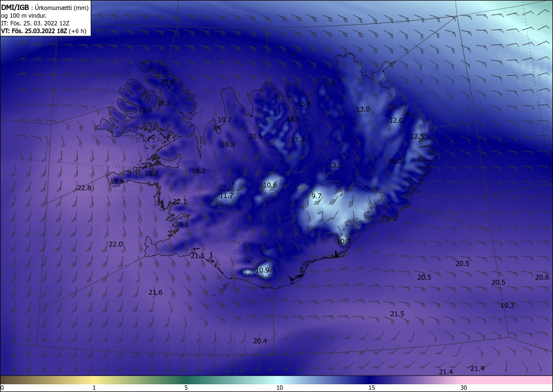
Task: Click the 18.0 value in north Iceland
Action: point(293,119)
